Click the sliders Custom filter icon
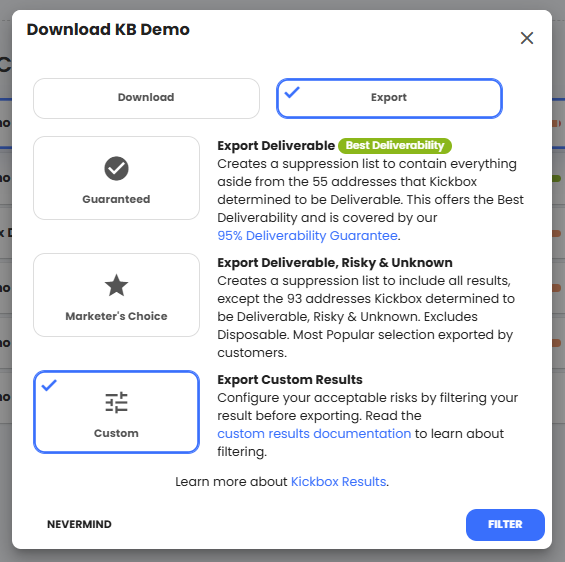The image size is (565, 562). coord(116,402)
